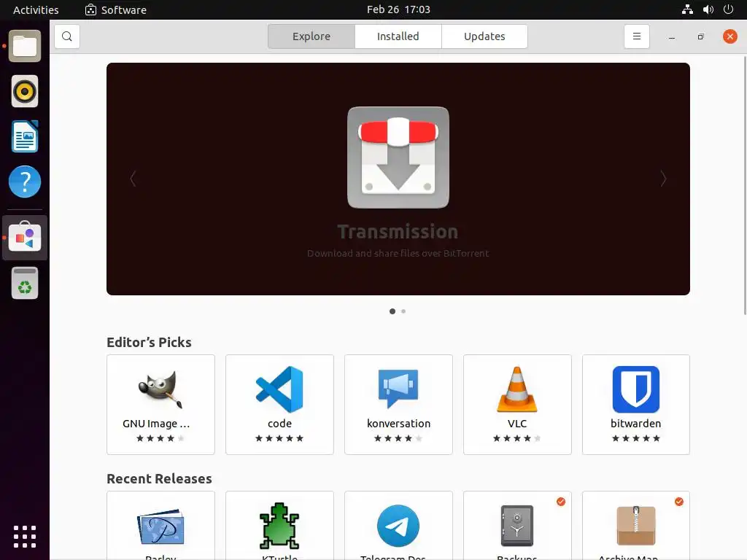
Task: Select the second carousel page dot
Action: point(403,311)
